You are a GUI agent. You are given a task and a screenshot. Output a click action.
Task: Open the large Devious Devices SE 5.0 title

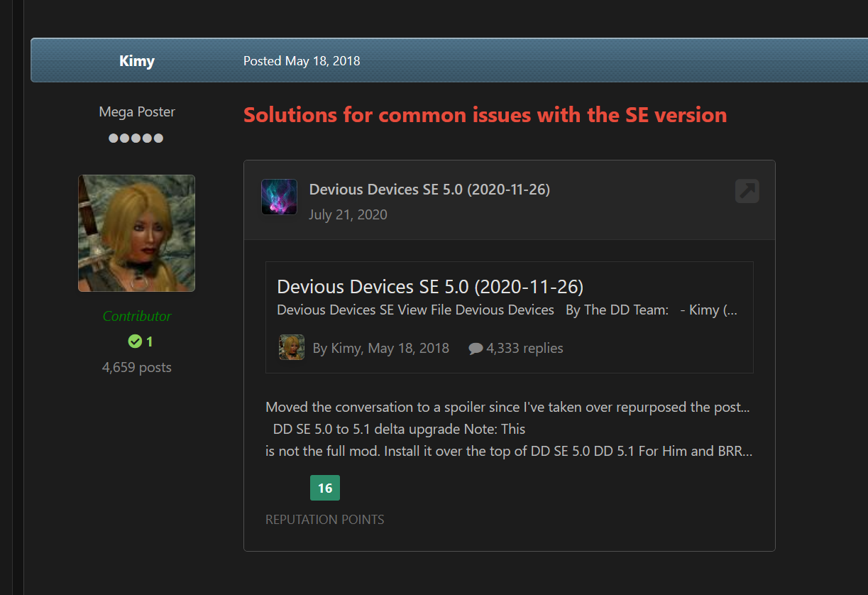tap(430, 287)
